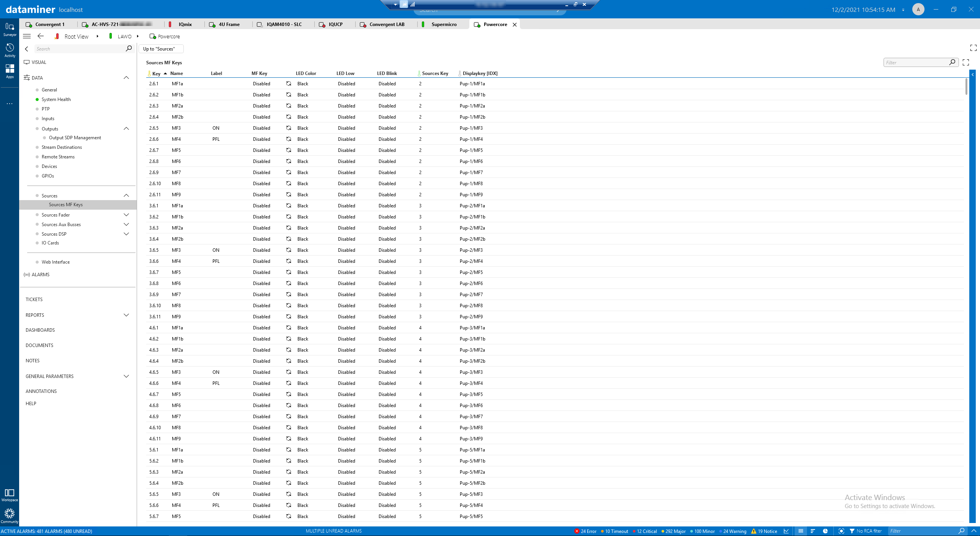This screenshot has height=536, width=980.
Task: Click the sidebar more options ellipsis
Action: coord(10,104)
